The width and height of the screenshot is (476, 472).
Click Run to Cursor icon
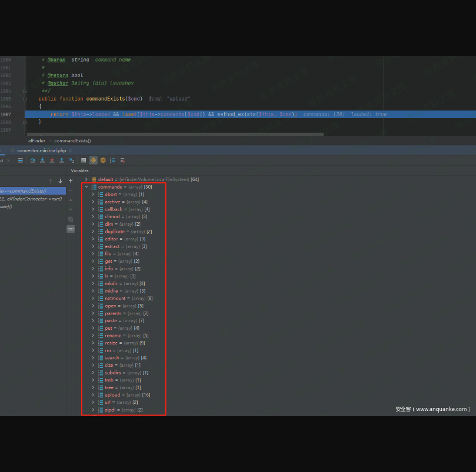click(x=72, y=160)
